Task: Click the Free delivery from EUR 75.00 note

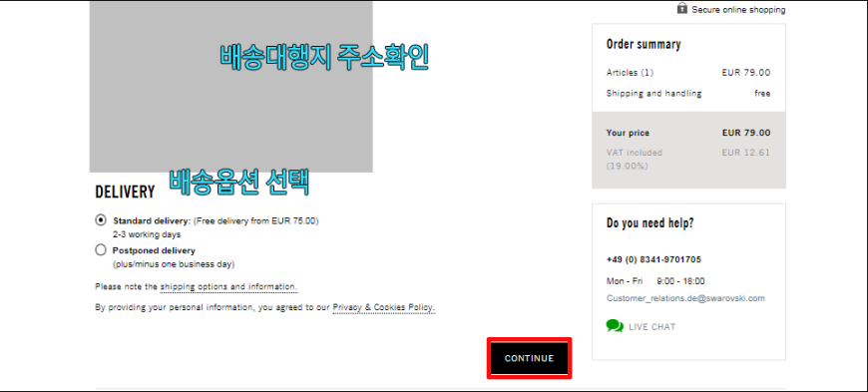Action: point(255,220)
